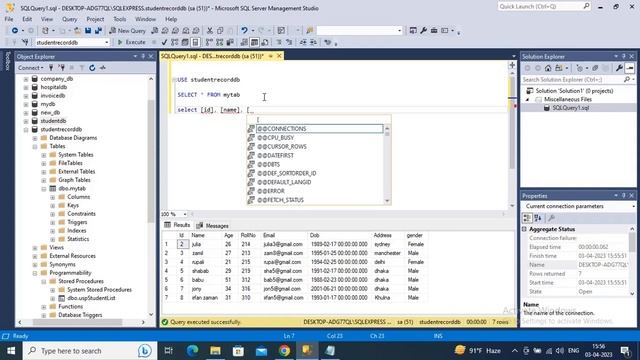Screen dimensions: 640x360
Task: Click the Navigate Backward circle icon
Action: click(x=15, y=31)
